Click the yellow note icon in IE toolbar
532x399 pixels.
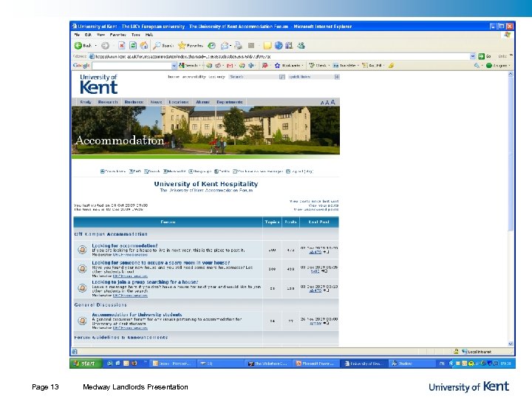[267, 46]
